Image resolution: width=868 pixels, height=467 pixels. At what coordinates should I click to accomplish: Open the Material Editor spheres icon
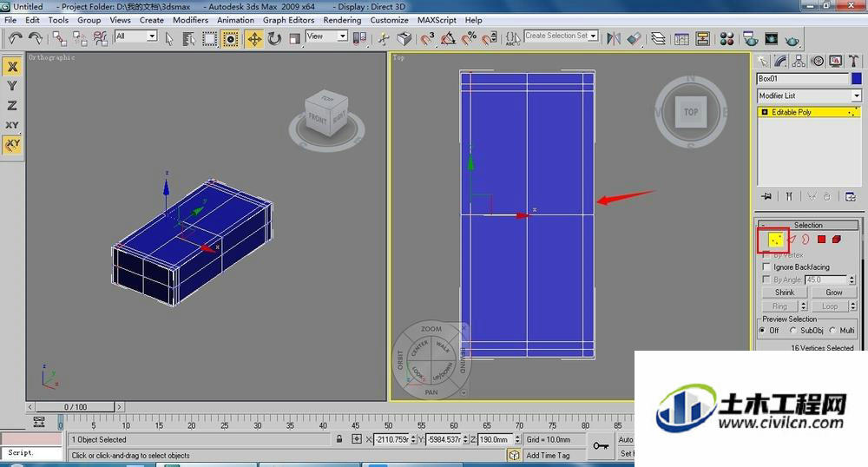pyautogui.click(x=727, y=38)
